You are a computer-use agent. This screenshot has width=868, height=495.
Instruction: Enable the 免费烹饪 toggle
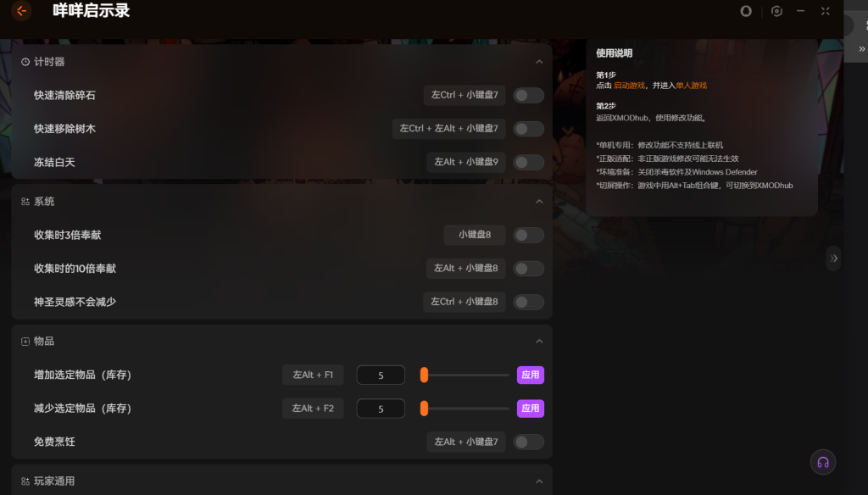click(x=529, y=442)
